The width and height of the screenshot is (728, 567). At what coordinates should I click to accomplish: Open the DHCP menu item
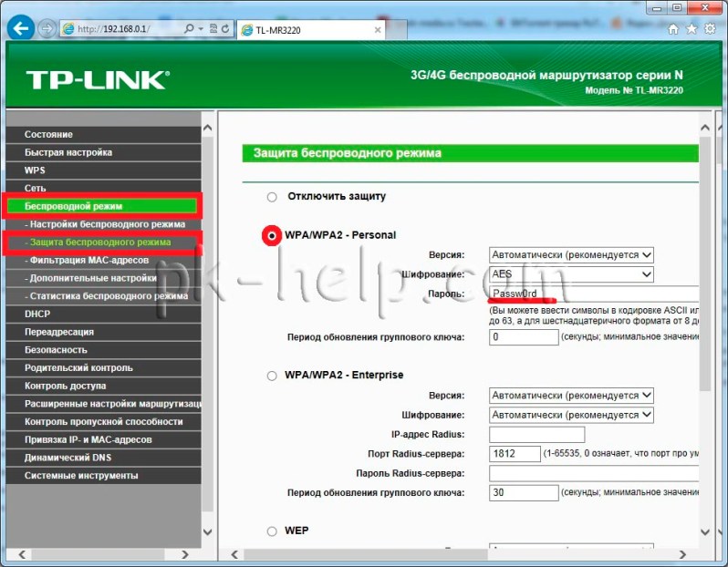point(103,314)
